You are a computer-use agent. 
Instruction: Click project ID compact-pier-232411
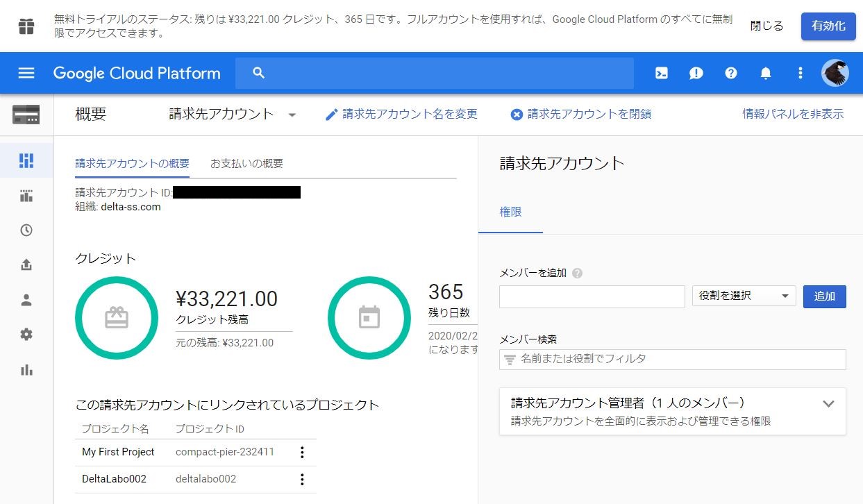pos(225,452)
